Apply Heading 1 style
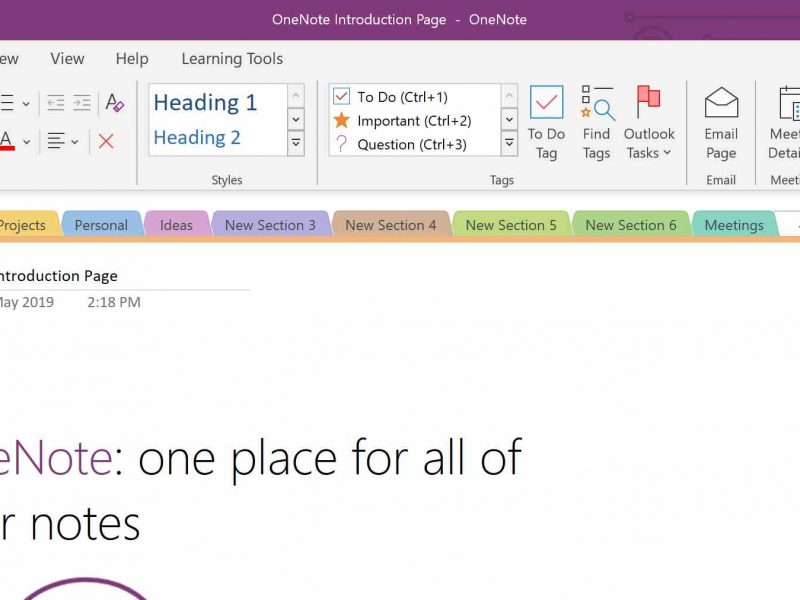Image resolution: width=800 pixels, height=600 pixels. pos(205,103)
